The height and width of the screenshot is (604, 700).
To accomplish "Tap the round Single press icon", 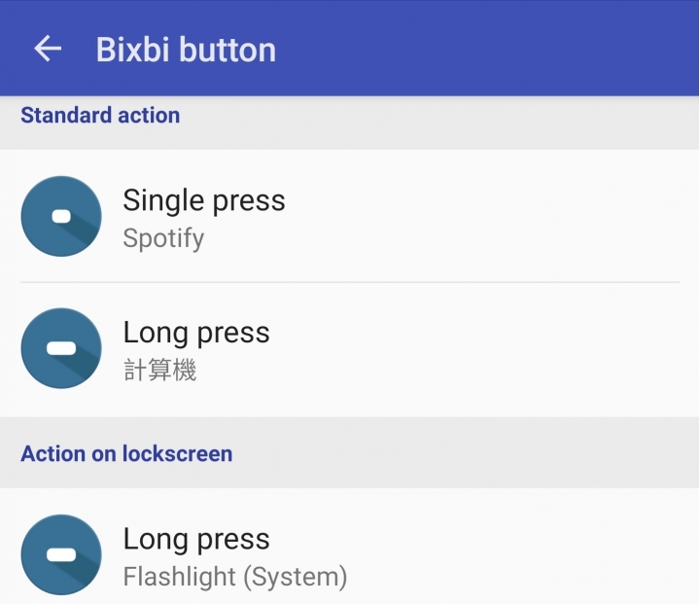I will [61, 216].
